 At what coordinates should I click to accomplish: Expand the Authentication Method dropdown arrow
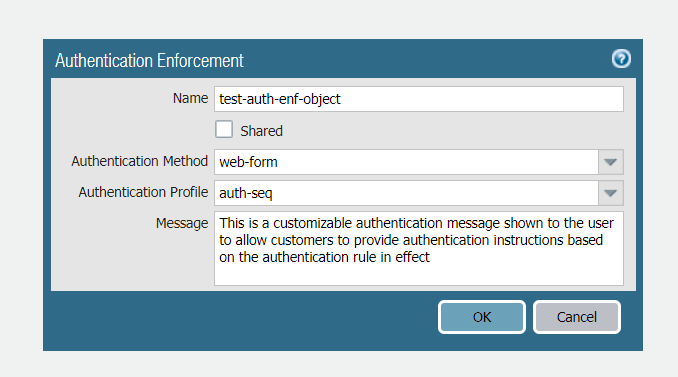click(611, 162)
